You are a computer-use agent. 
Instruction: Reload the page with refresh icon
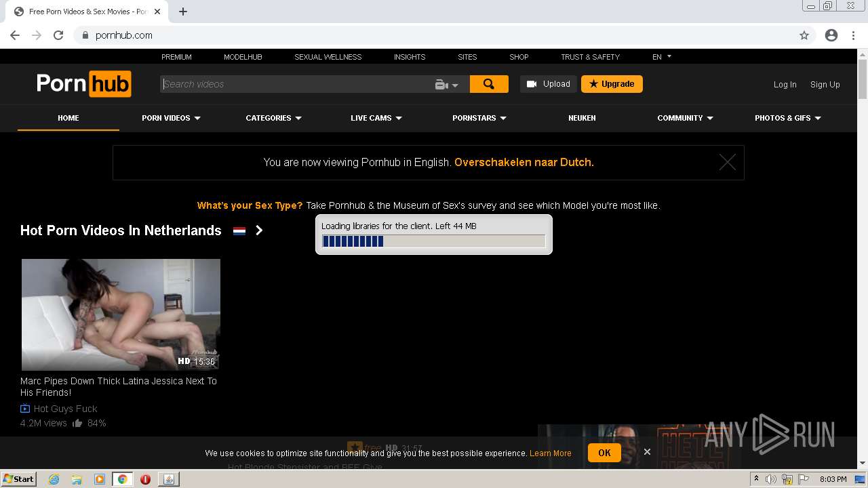[58, 35]
